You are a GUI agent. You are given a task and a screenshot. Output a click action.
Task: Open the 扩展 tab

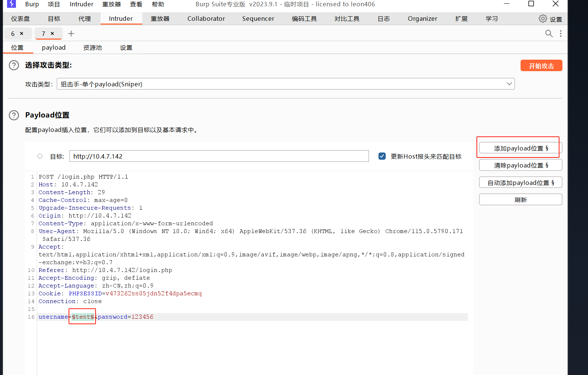click(461, 19)
